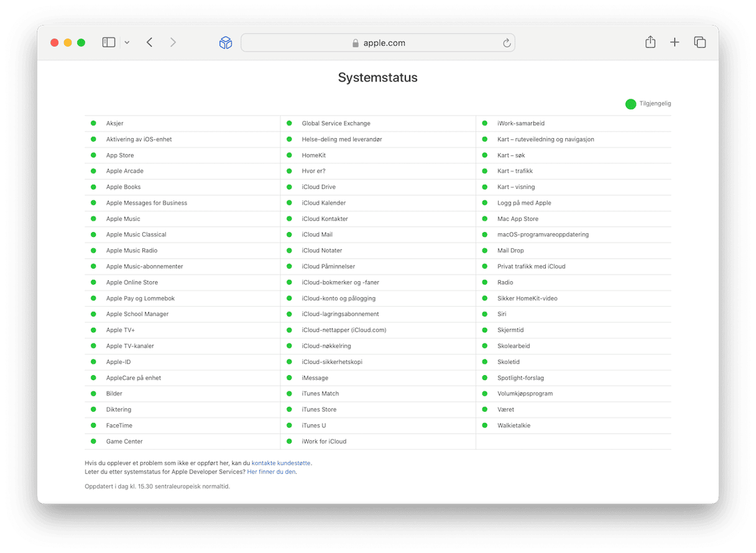Select the 'Hvor er?' service text

tap(314, 171)
